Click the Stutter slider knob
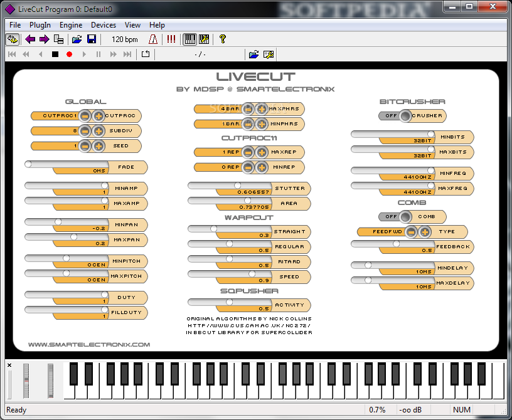This screenshot has width=512, height=420. pyautogui.click(x=238, y=186)
